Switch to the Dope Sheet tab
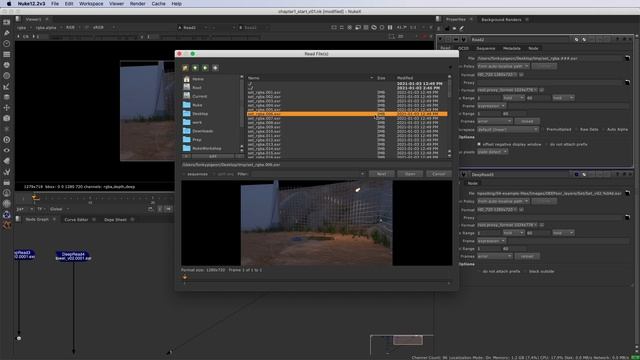 coord(115,220)
